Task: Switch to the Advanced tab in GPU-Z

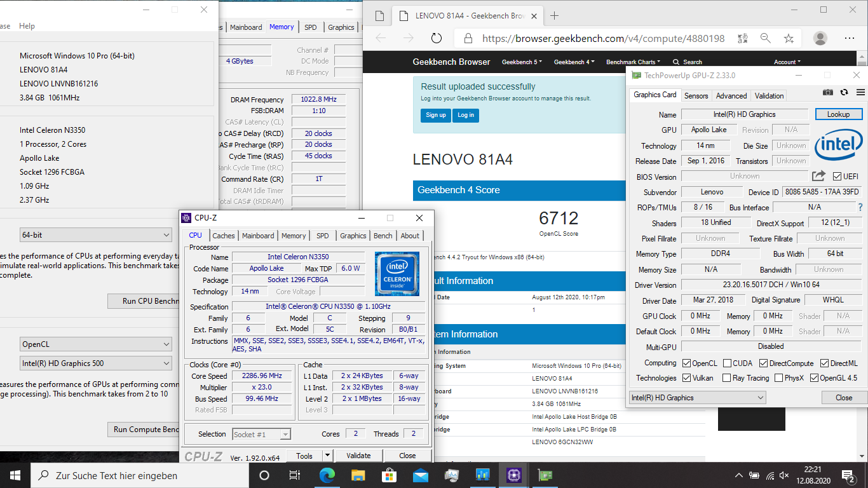Action: click(731, 95)
